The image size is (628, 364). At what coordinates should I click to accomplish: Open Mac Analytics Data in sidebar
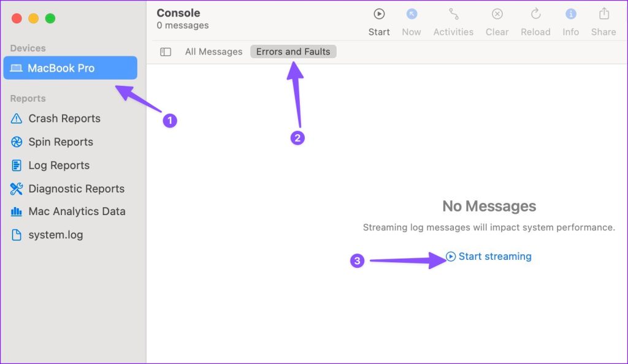coord(77,211)
